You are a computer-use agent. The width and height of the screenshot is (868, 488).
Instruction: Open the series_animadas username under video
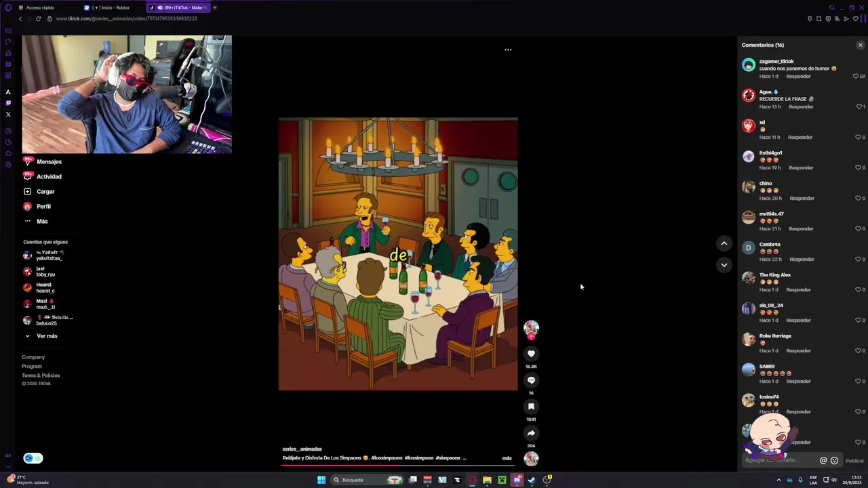pyautogui.click(x=302, y=449)
